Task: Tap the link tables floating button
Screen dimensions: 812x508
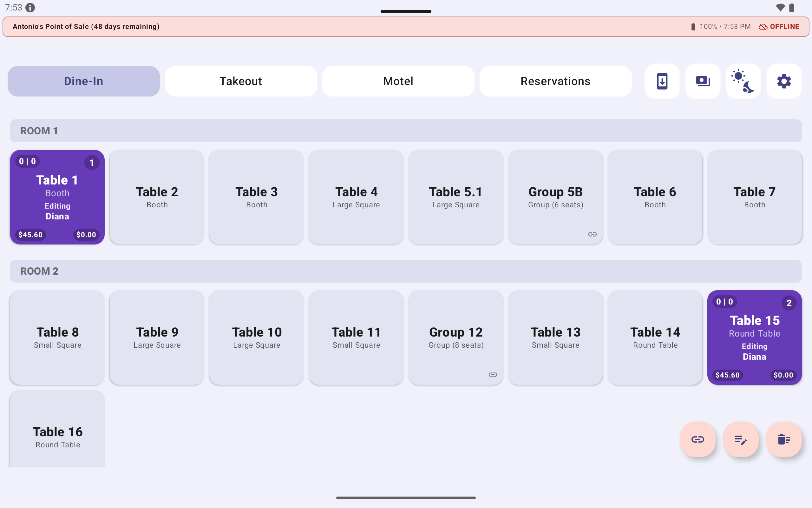Action: (697, 439)
